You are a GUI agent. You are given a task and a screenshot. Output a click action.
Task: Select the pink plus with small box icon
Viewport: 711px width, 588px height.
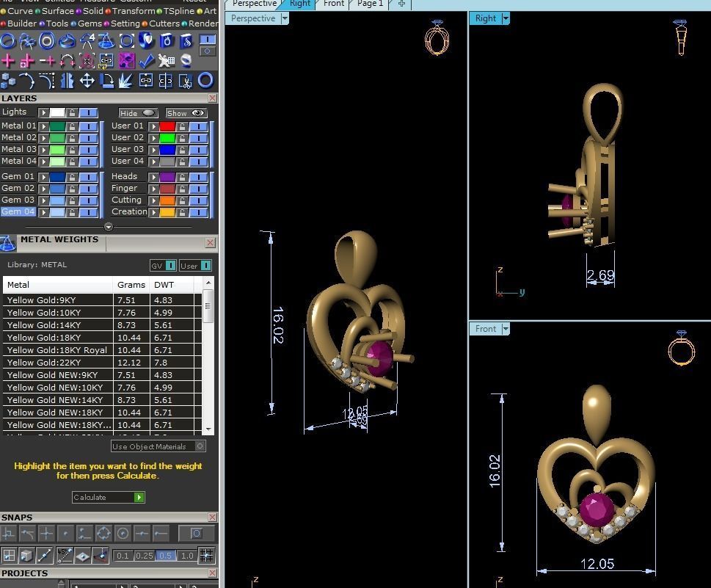27,60
